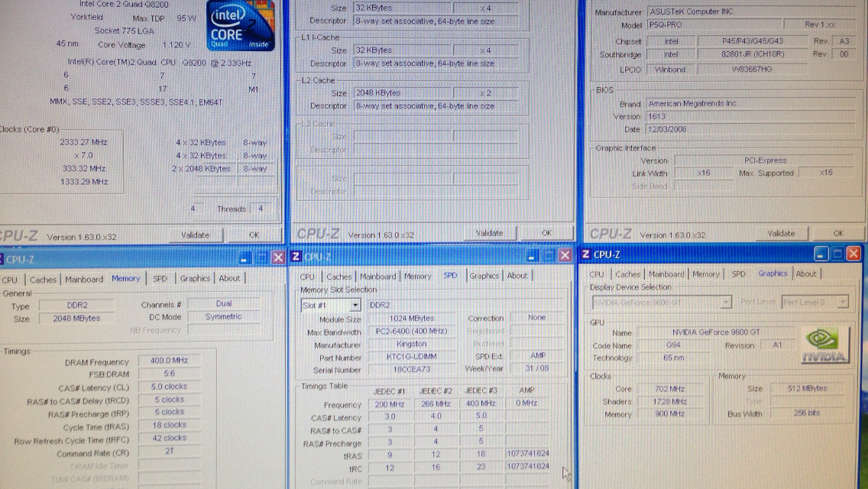The width and height of the screenshot is (868, 489).
Task: Open CPU tab in the Graphics-tab window
Action: tap(597, 274)
